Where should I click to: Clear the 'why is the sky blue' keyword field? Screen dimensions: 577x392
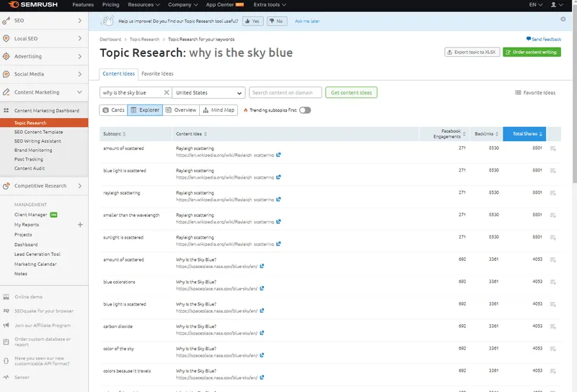tap(167, 93)
